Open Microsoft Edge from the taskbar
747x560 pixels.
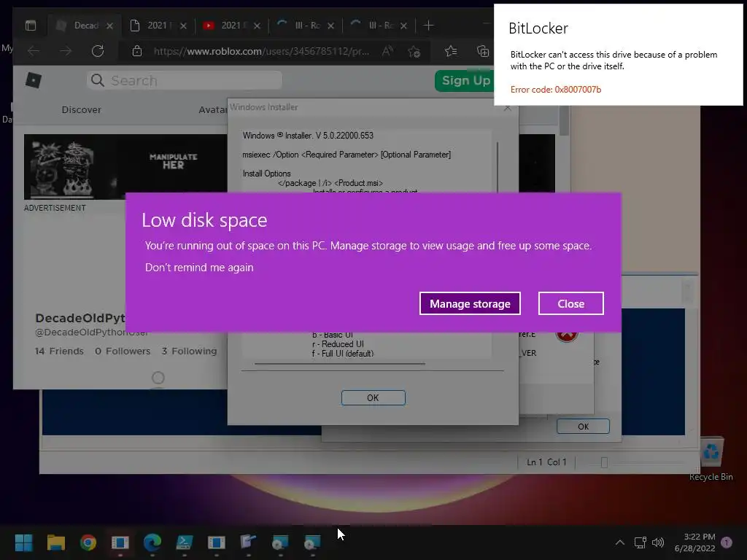pos(152,542)
